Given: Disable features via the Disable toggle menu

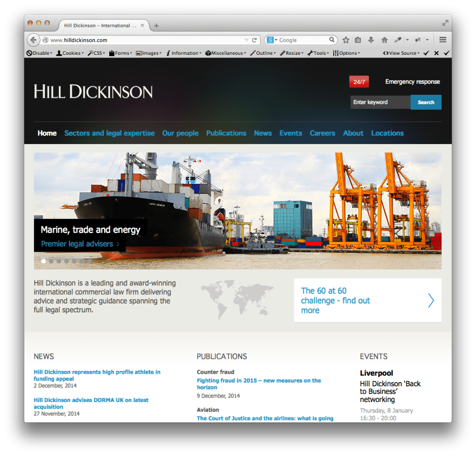Looking at the screenshot, I should click(x=40, y=53).
